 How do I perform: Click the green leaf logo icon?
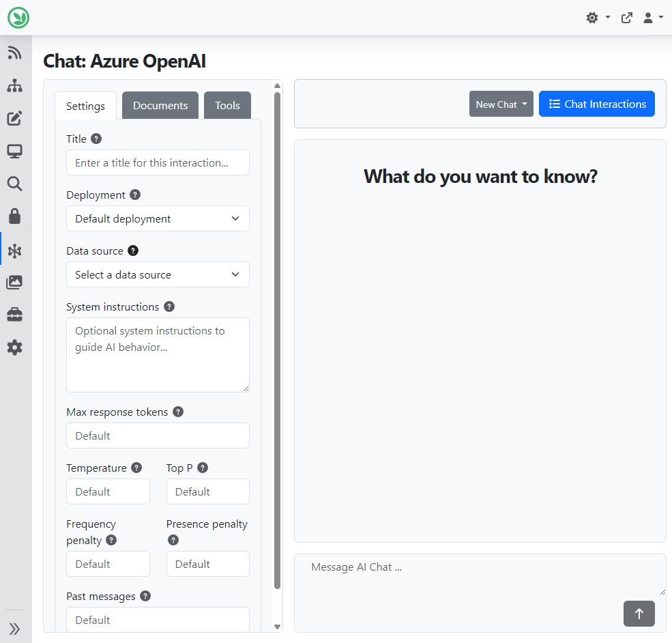point(18,18)
